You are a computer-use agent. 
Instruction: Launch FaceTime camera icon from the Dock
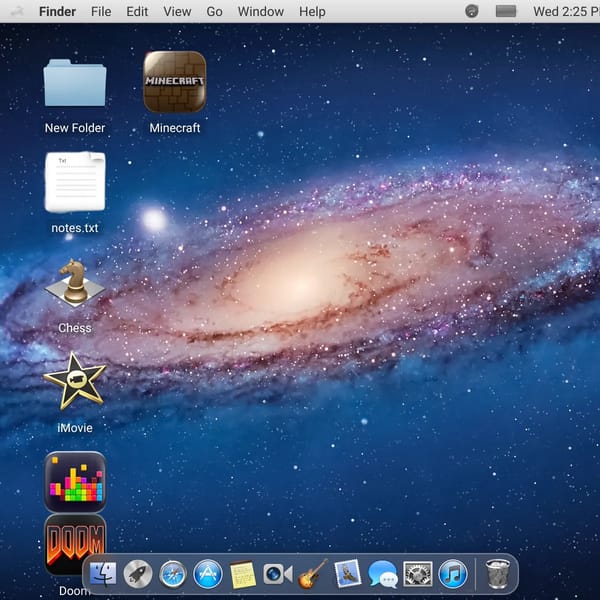pos(278,574)
